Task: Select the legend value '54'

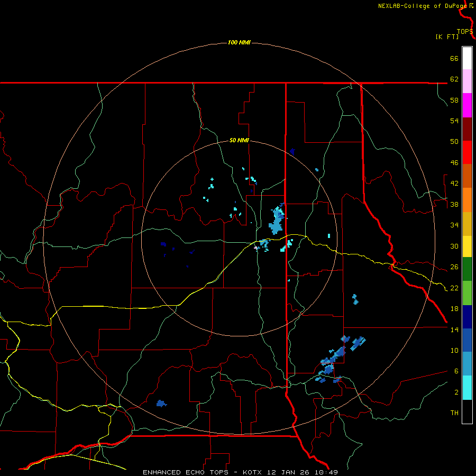Action: point(454,121)
